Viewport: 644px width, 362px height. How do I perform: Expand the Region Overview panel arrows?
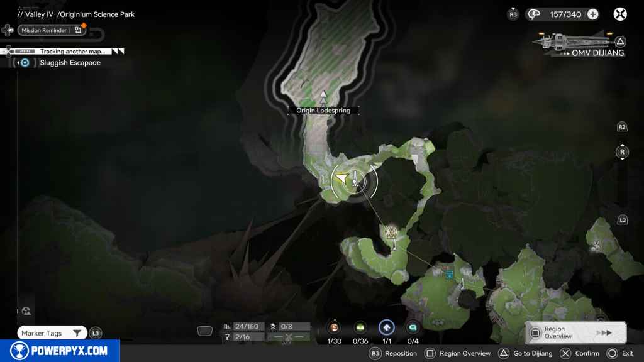[604, 332]
